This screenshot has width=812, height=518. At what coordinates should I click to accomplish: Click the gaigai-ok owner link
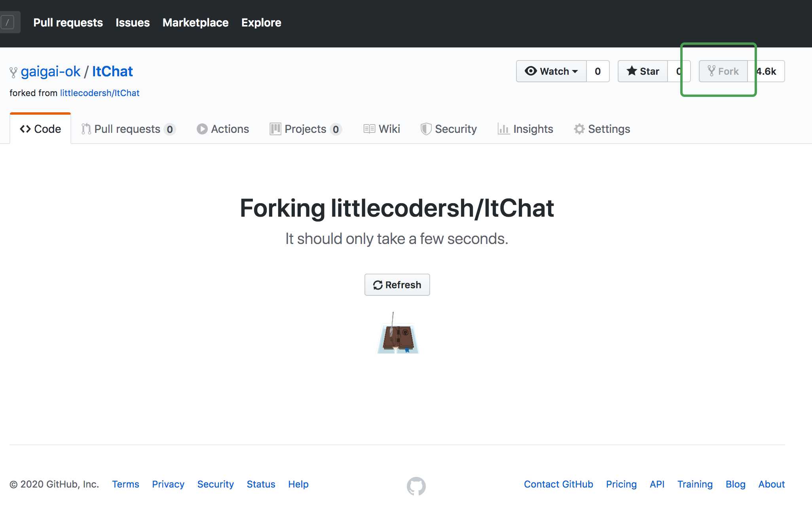(x=51, y=71)
